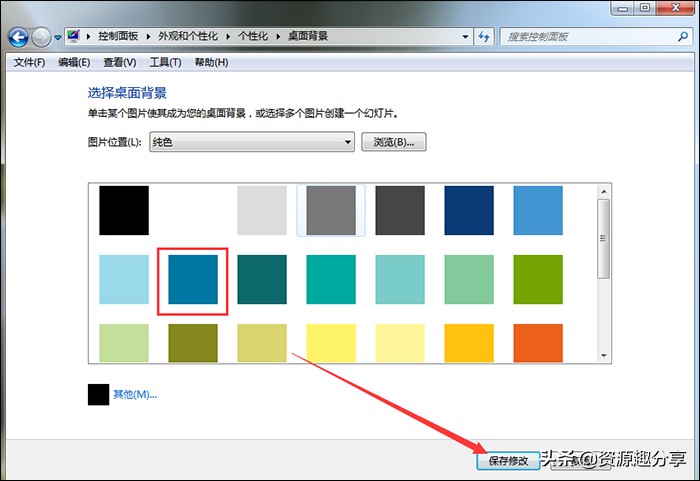
Task: Open the 其他(M)... color link
Action: (x=135, y=394)
